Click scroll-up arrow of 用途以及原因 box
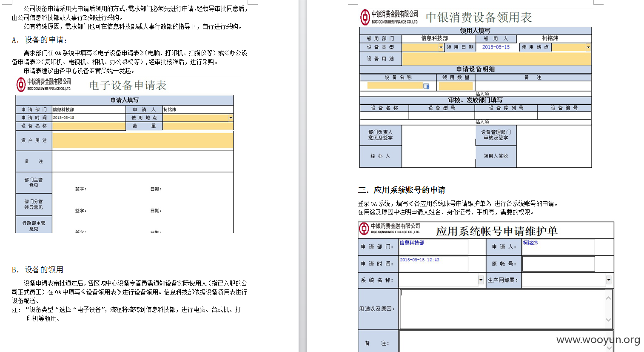This screenshot has height=352, width=644. pyautogui.click(x=608, y=298)
